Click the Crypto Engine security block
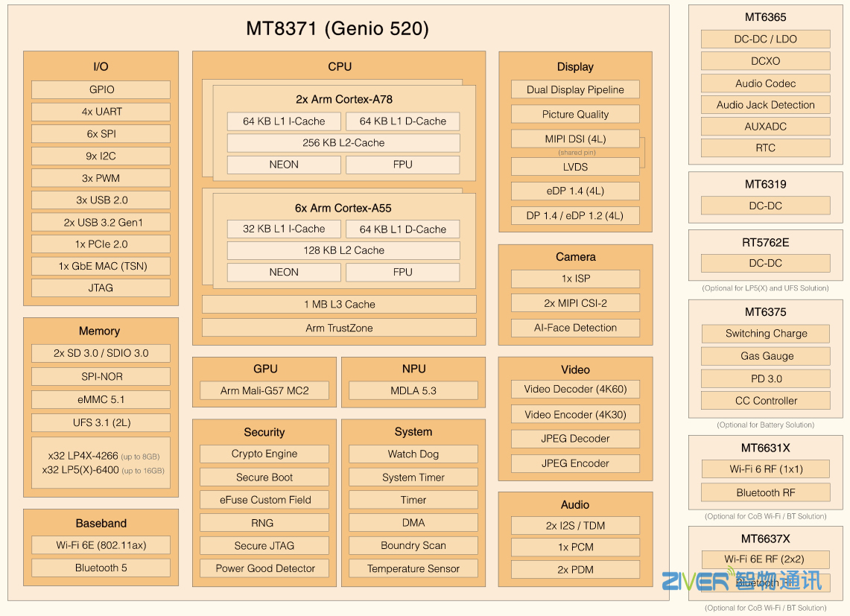Viewport: 850px width, 616px height. [x=264, y=454]
